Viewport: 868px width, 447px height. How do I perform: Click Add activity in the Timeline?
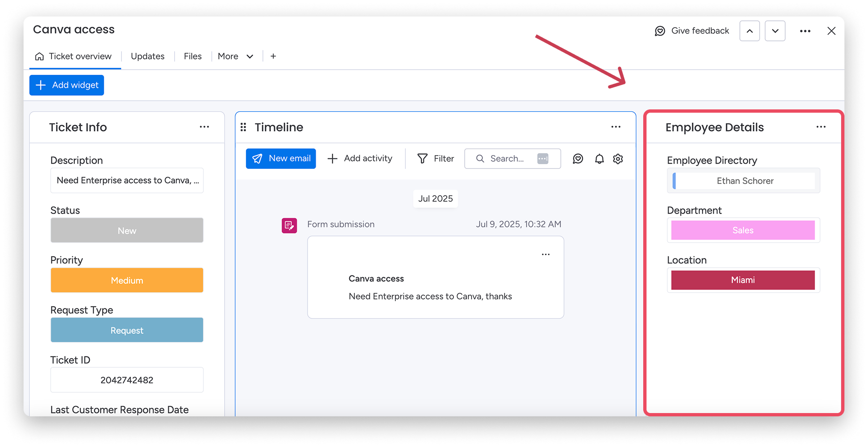[360, 159]
